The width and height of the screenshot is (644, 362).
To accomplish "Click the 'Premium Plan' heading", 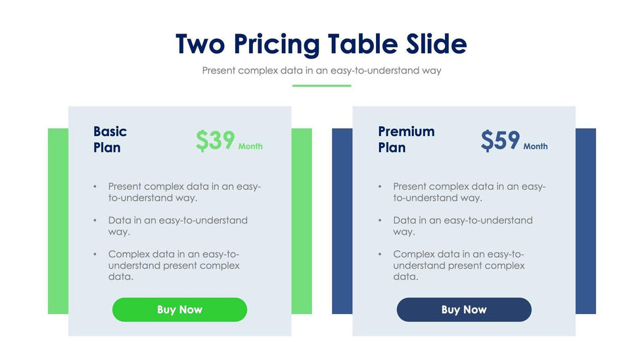I will click(406, 139).
